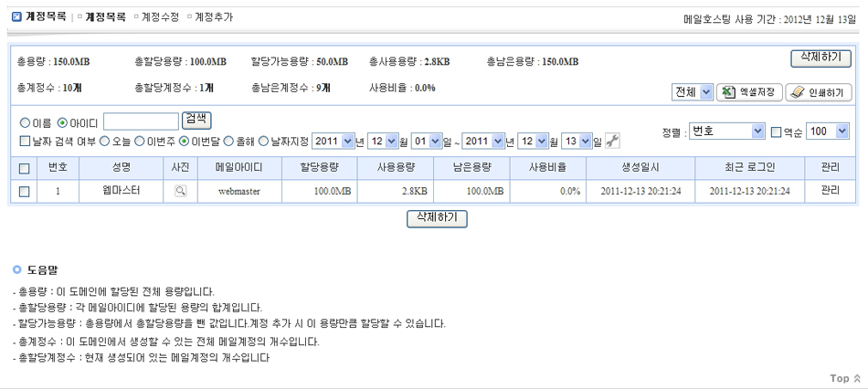Click the 관리 link in webmaster row
The height and width of the screenshot is (389, 868).
[x=830, y=191]
